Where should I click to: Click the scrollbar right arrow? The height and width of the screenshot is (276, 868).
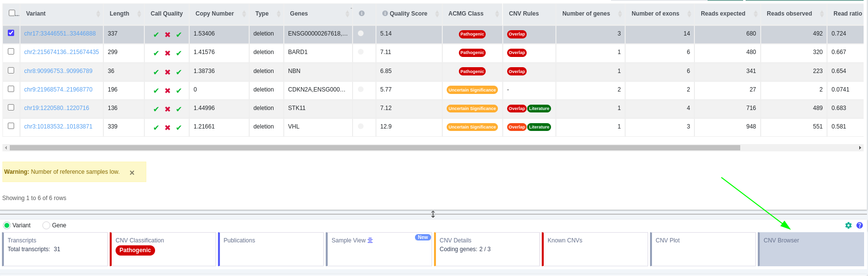pos(860,147)
